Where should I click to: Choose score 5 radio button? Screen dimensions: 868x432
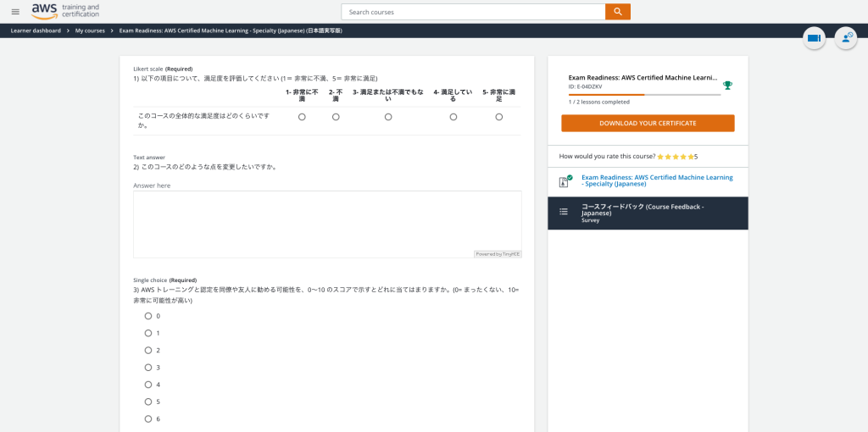[x=147, y=402]
